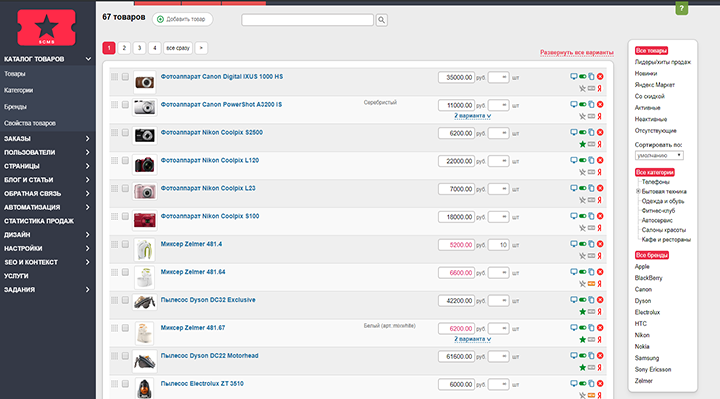Check the Nikon Coolpix L120 row checkbox
This screenshot has height=399, width=720.
point(125,160)
